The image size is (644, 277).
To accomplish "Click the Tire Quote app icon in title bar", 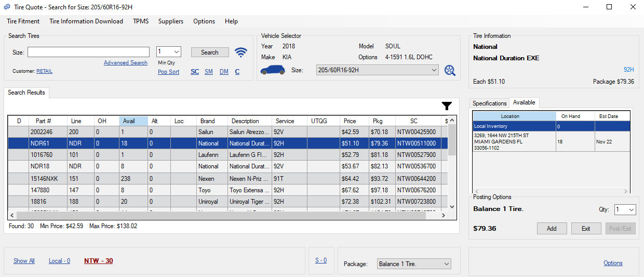I will pos(7,7).
